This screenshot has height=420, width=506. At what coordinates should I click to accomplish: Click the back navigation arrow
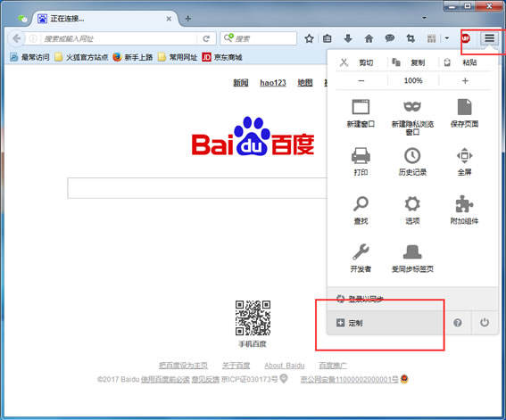[x=16, y=38]
